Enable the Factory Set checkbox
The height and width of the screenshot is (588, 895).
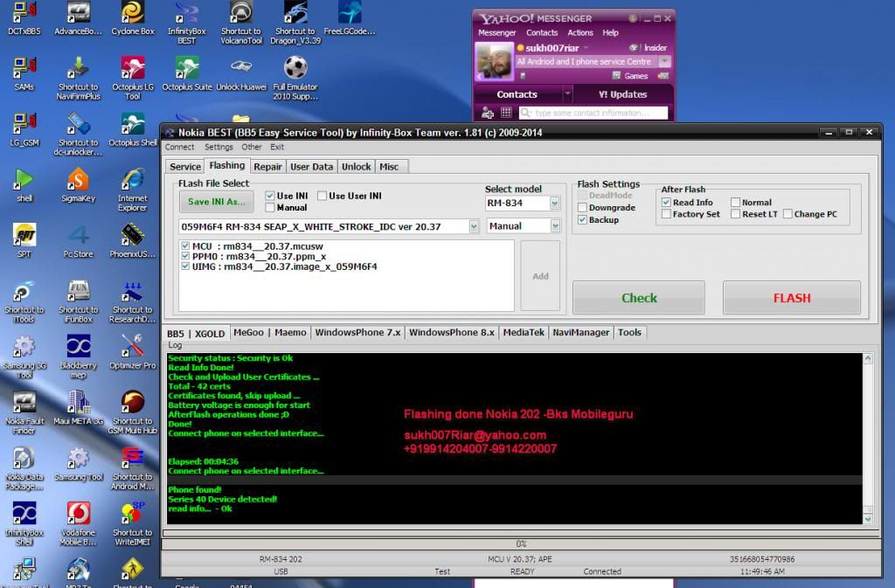click(x=666, y=214)
